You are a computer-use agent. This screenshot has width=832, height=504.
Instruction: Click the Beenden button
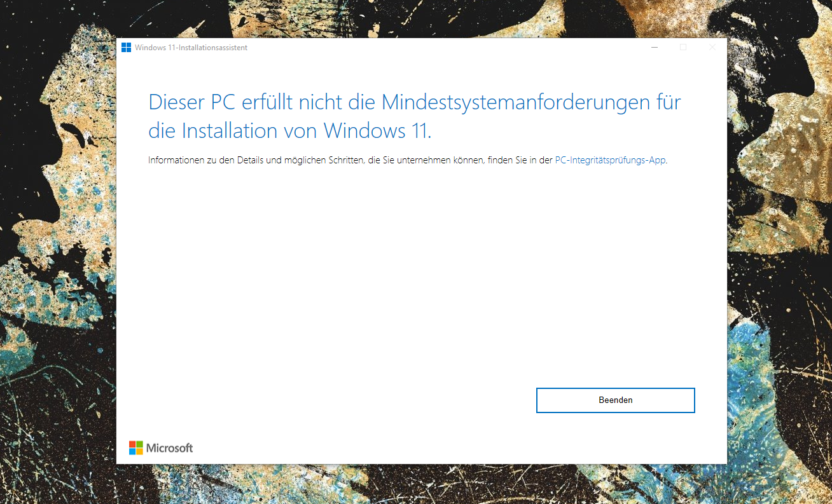615,400
